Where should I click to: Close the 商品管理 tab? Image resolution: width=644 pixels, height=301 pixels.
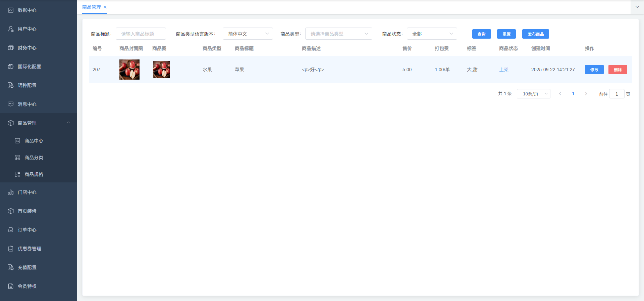[105, 7]
